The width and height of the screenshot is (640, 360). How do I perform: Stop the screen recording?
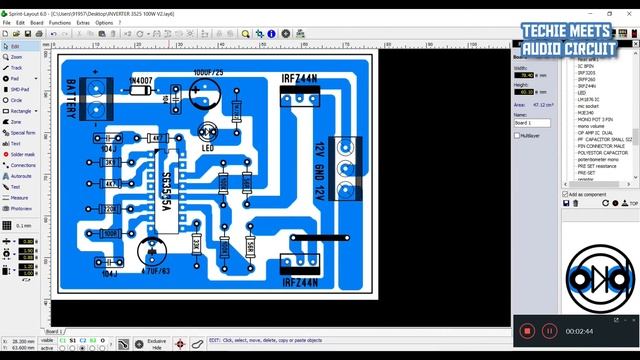pos(527,331)
